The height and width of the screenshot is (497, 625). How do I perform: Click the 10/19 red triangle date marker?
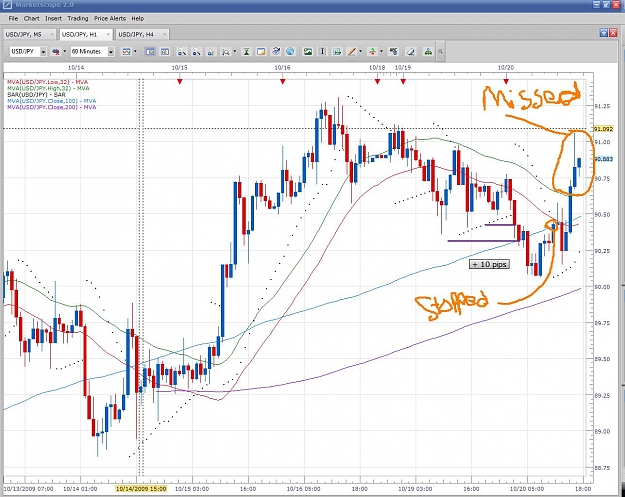403,82
